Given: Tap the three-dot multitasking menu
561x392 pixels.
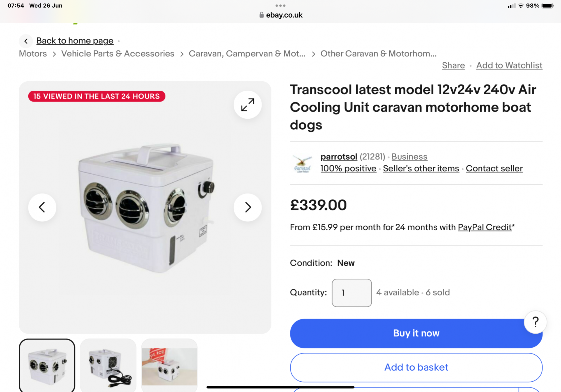Looking at the screenshot, I should (x=280, y=6).
